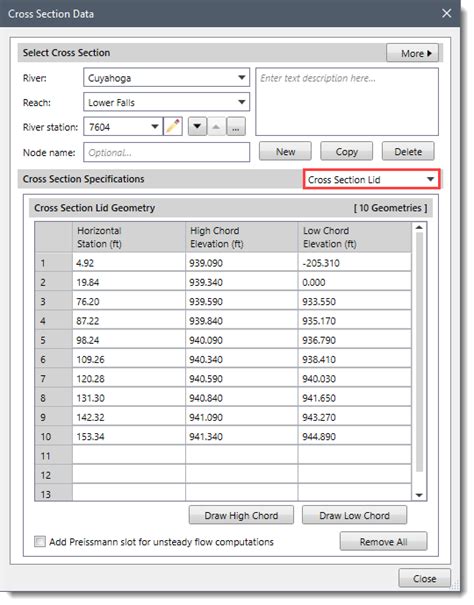
Task: Click the Draw Low Chord button
Action: tap(354, 515)
